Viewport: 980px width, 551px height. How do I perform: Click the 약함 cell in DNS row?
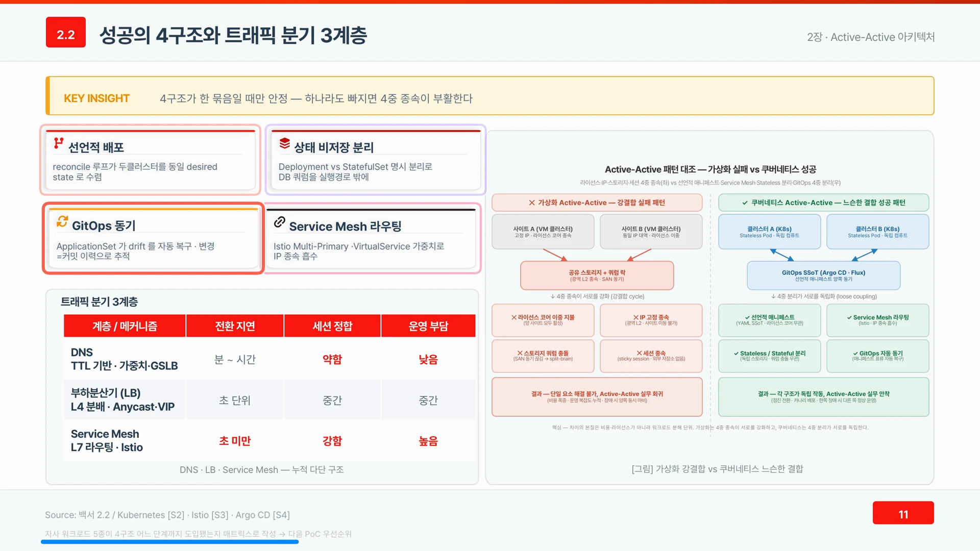pyautogui.click(x=332, y=359)
